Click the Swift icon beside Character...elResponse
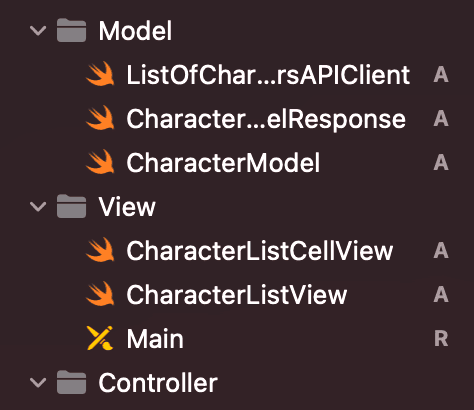 (100, 118)
